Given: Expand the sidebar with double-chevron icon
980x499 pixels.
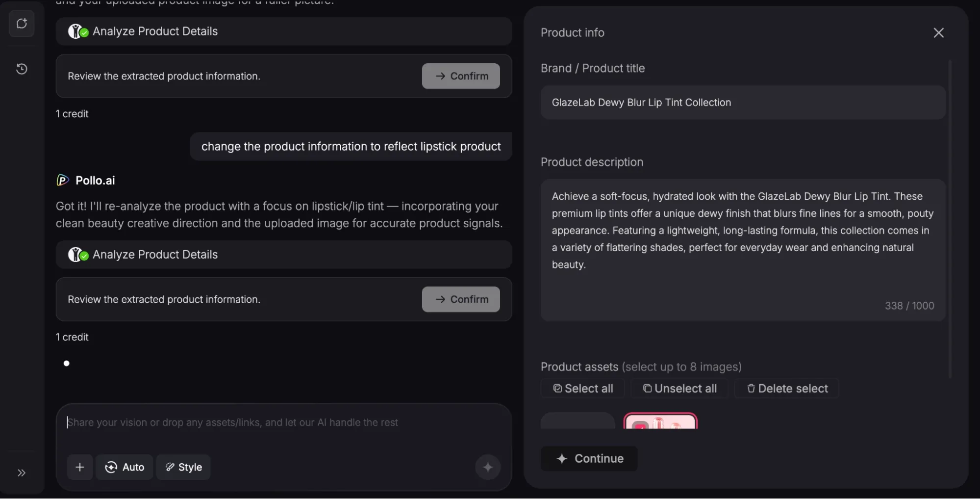Looking at the screenshot, I should click(22, 473).
